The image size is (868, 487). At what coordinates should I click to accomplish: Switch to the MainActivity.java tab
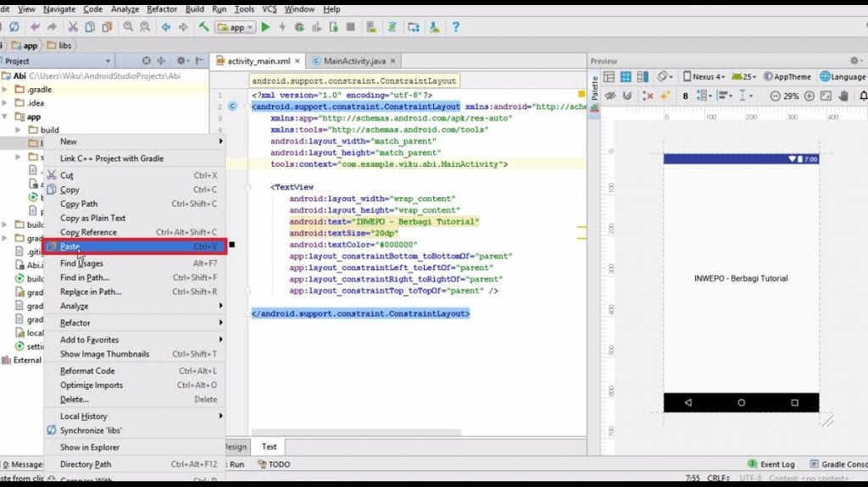pyautogui.click(x=354, y=61)
